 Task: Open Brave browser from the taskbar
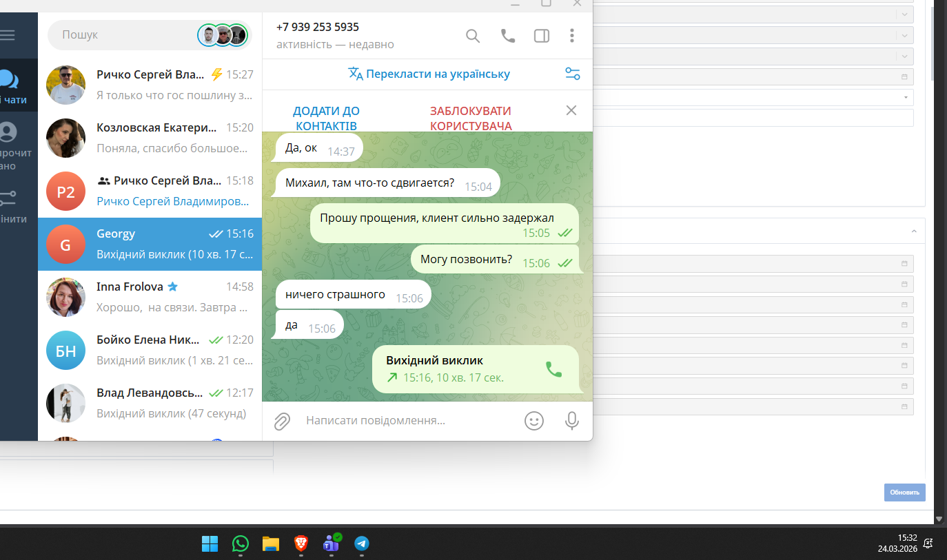[x=301, y=544]
